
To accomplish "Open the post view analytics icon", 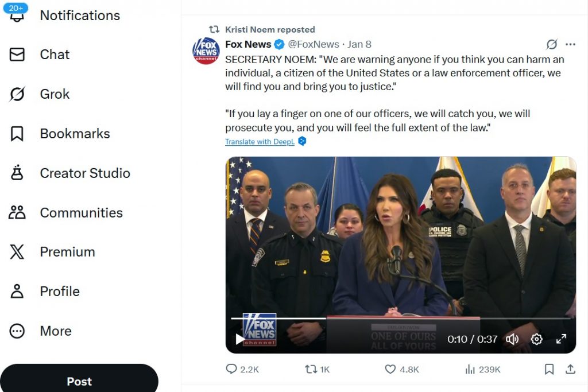I will point(470,369).
